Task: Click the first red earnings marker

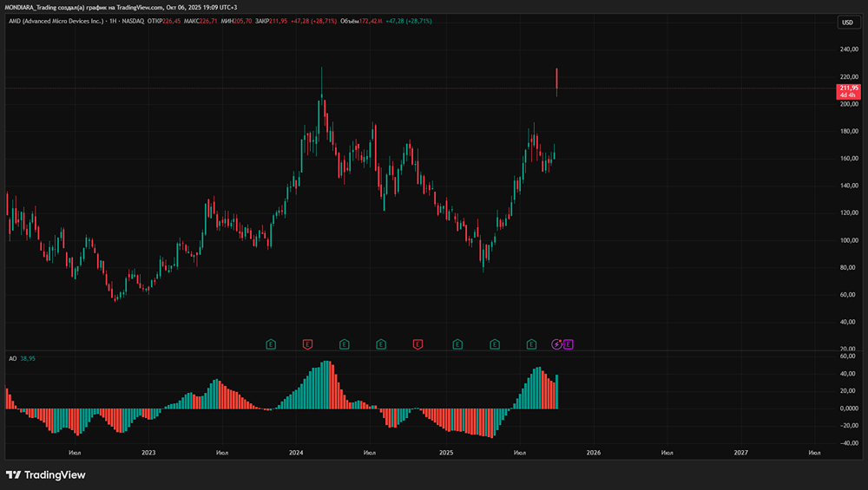Action: click(x=307, y=344)
